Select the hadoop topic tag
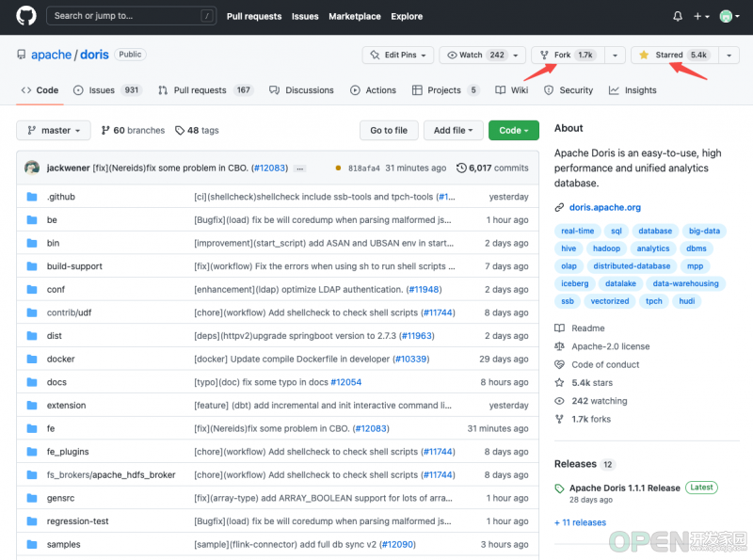Image resolution: width=753 pixels, height=560 pixels. coord(606,248)
